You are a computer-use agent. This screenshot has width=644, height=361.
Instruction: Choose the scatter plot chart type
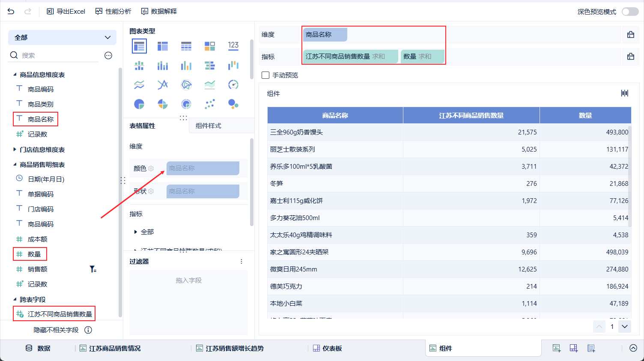pyautogui.click(x=210, y=104)
